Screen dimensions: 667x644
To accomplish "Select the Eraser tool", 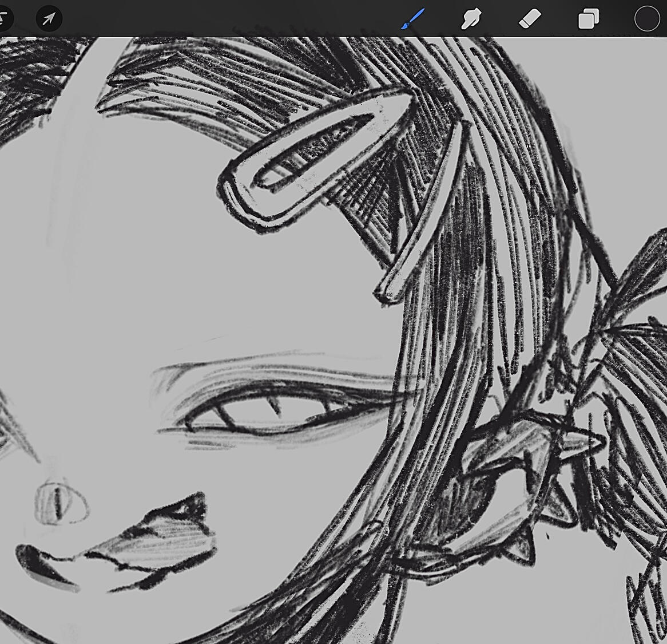I will pos(529,19).
